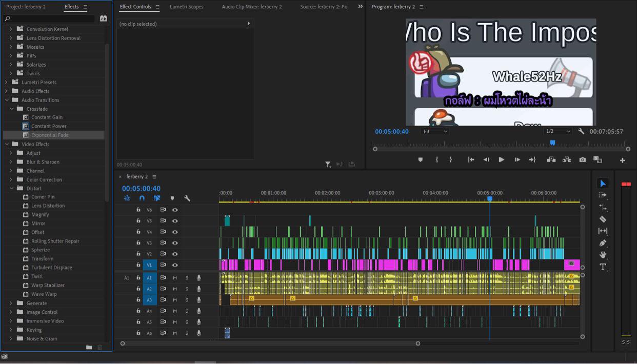Open the Program: ferberry 2 panel menu
637x364 pixels.
pyautogui.click(x=422, y=7)
